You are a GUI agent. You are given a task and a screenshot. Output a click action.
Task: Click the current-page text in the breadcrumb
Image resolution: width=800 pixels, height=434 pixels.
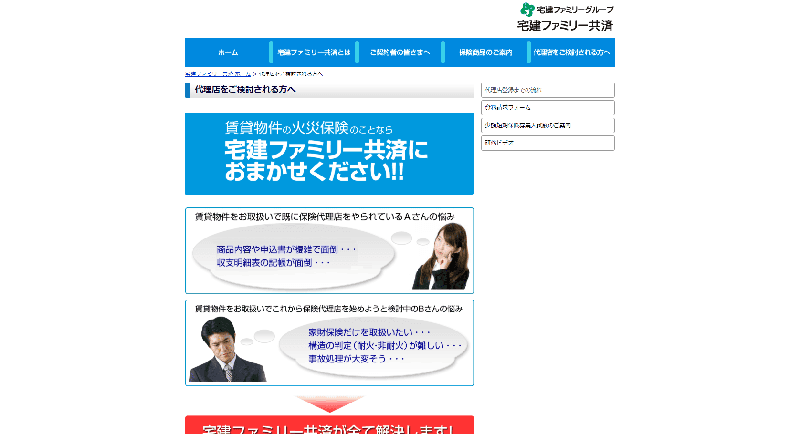pyautogui.click(x=290, y=74)
